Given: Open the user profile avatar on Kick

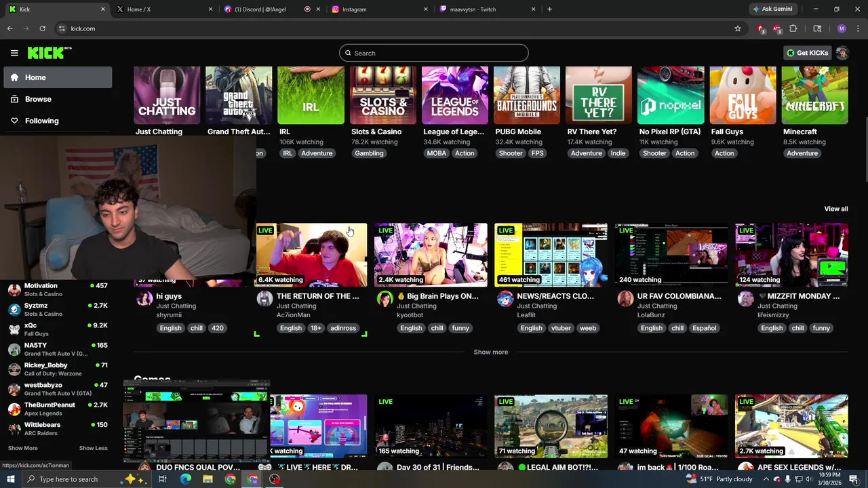Looking at the screenshot, I should coord(842,53).
